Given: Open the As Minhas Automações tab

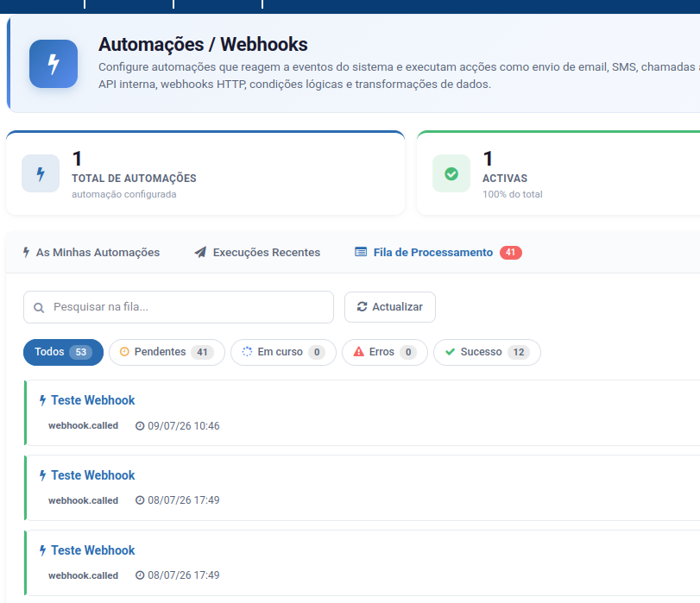Looking at the screenshot, I should 91,252.
